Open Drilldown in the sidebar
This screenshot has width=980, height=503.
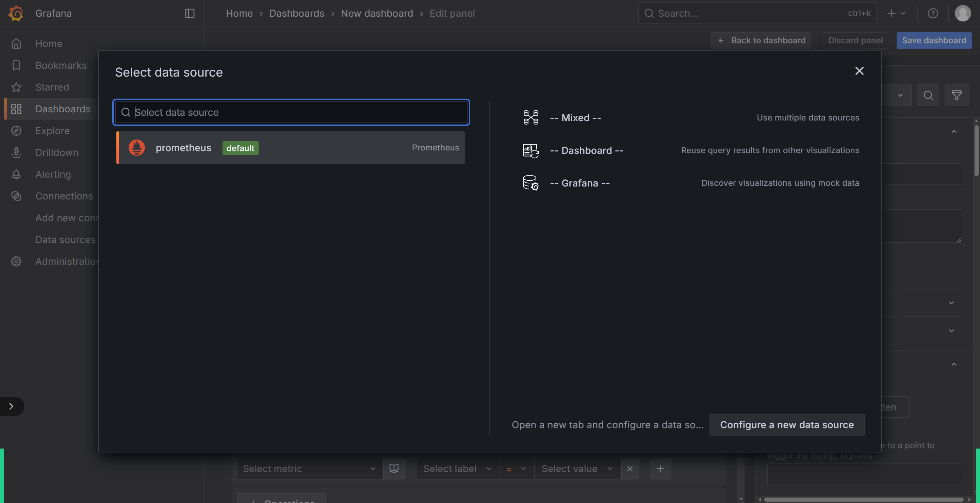click(x=57, y=152)
